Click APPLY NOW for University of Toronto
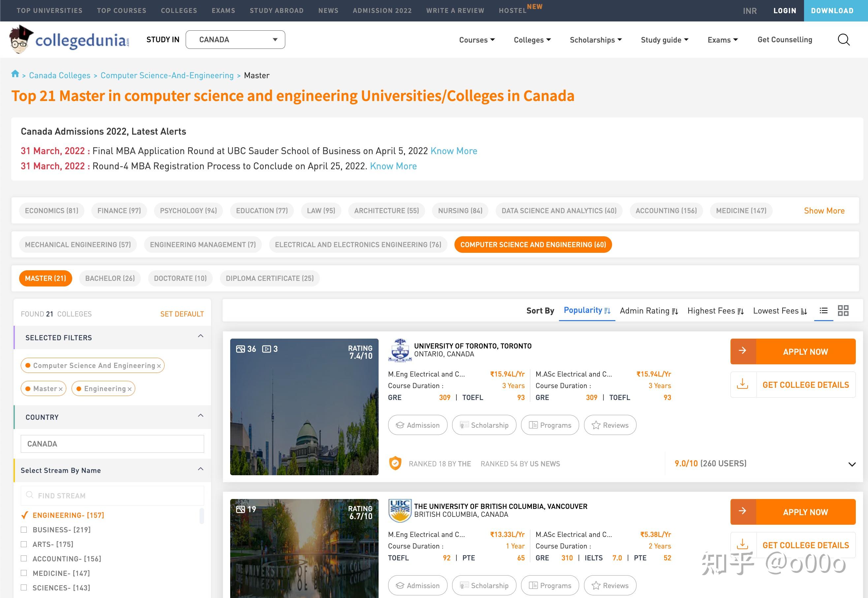 click(793, 351)
